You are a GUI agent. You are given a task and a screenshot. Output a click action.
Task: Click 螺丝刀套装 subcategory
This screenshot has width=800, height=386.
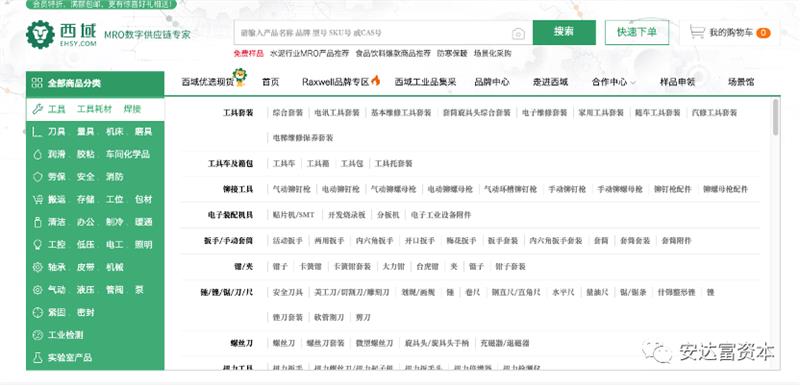point(326,343)
